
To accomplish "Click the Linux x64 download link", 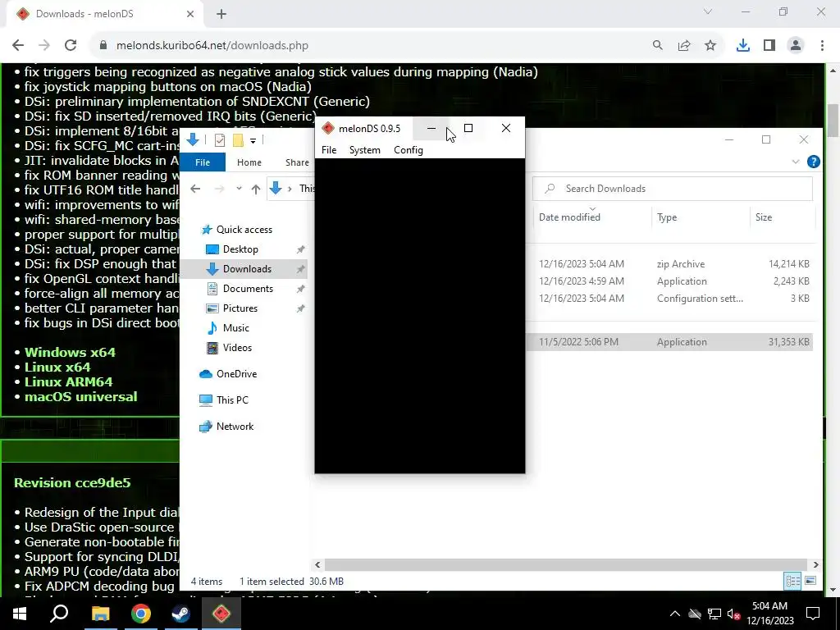I will coord(57,367).
